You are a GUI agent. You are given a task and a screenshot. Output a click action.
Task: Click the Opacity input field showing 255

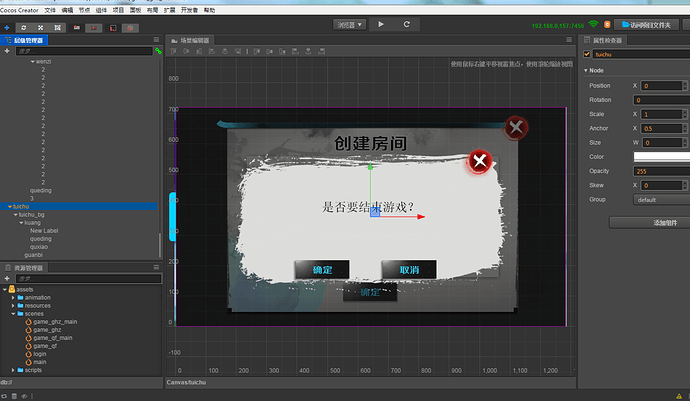click(x=661, y=171)
